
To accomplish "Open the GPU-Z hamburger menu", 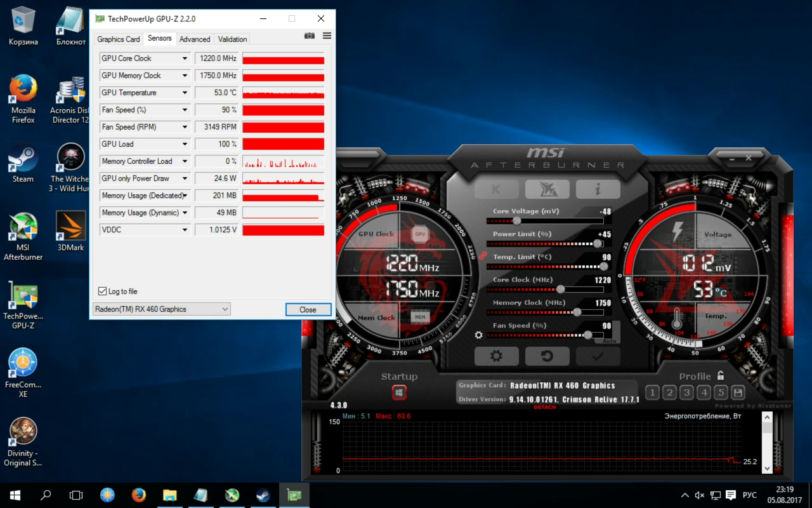I will click(327, 36).
